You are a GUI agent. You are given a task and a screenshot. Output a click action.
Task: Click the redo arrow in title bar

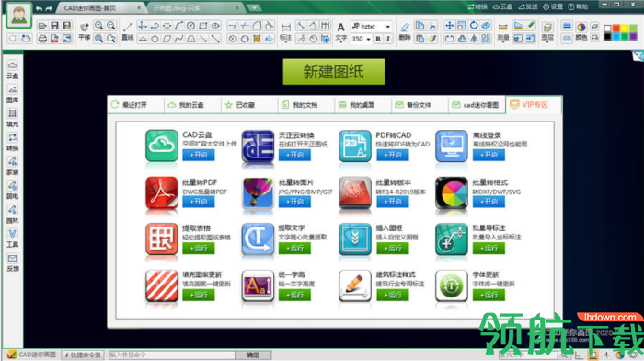click(49, 8)
